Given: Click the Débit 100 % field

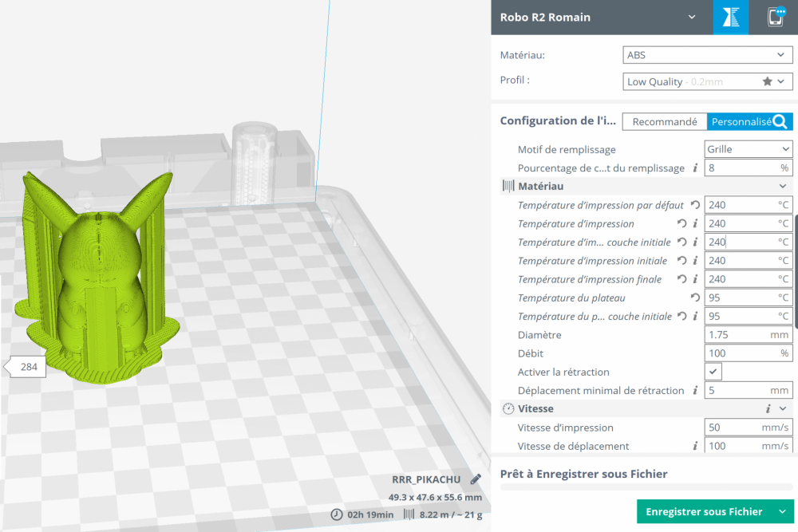Looking at the screenshot, I should [x=749, y=353].
